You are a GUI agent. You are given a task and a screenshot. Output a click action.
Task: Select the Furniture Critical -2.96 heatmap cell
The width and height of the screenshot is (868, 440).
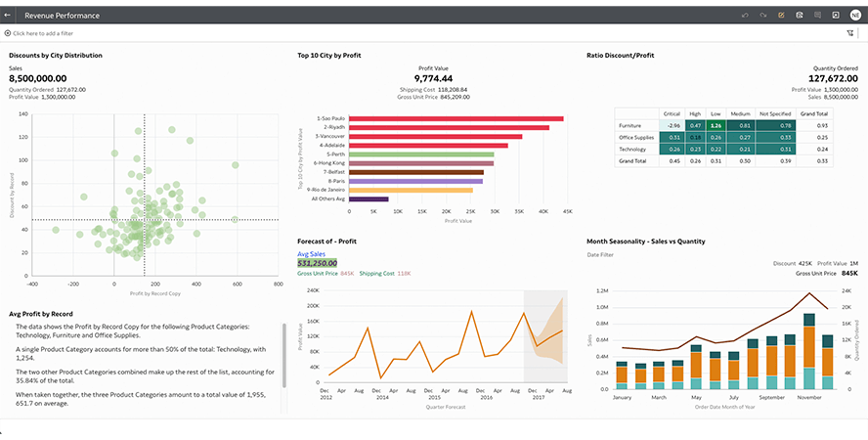(x=671, y=125)
